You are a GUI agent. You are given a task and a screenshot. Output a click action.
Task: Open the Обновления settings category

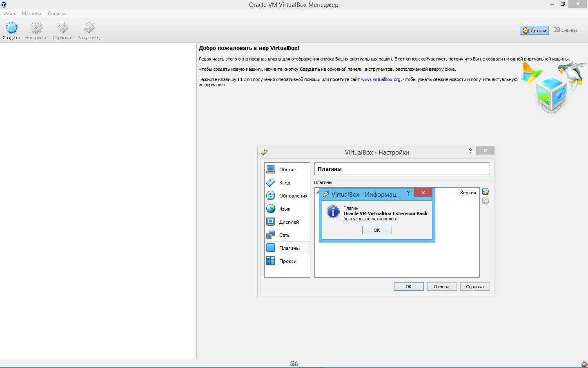pos(287,195)
